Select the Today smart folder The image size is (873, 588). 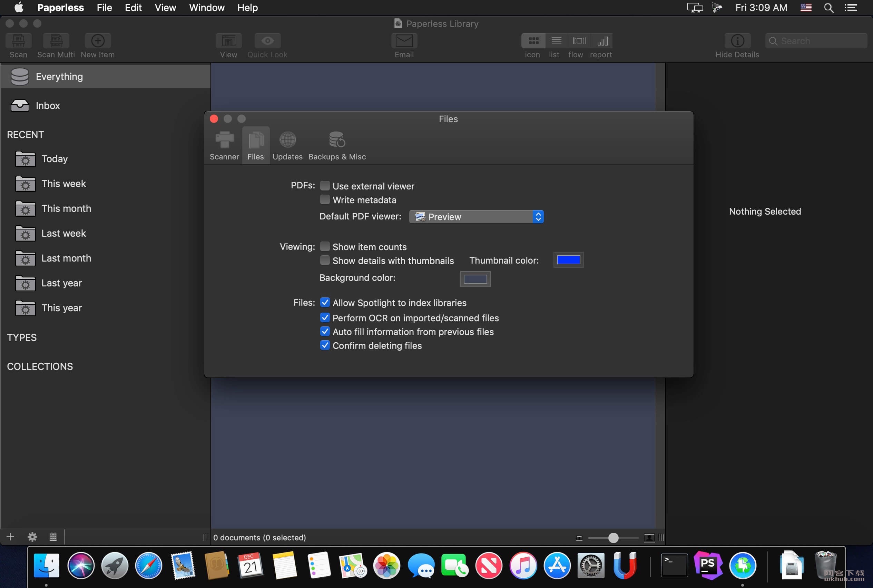coord(105,159)
